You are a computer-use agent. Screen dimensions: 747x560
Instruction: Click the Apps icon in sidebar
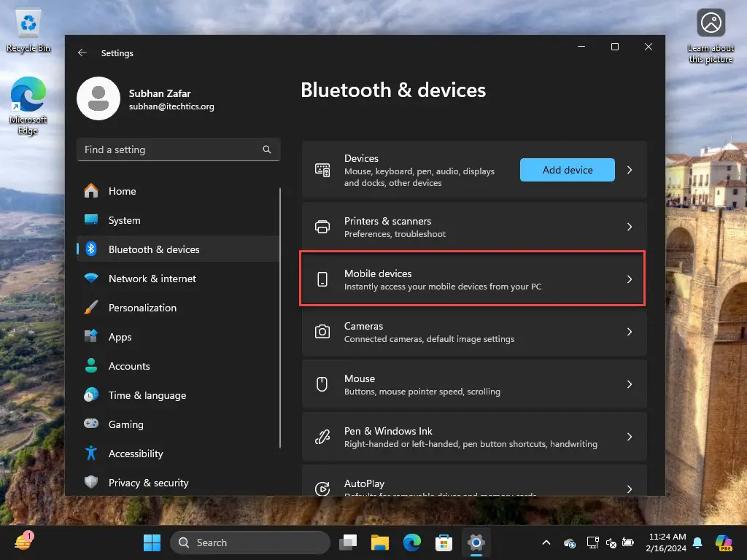(91, 336)
